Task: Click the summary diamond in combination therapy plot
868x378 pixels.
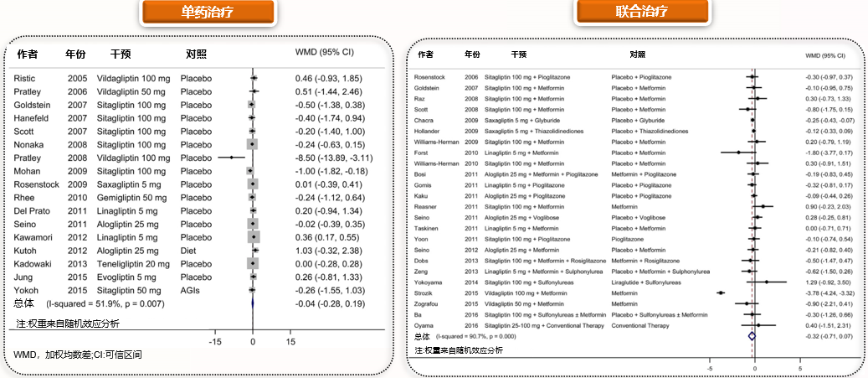Action: (x=752, y=335)
